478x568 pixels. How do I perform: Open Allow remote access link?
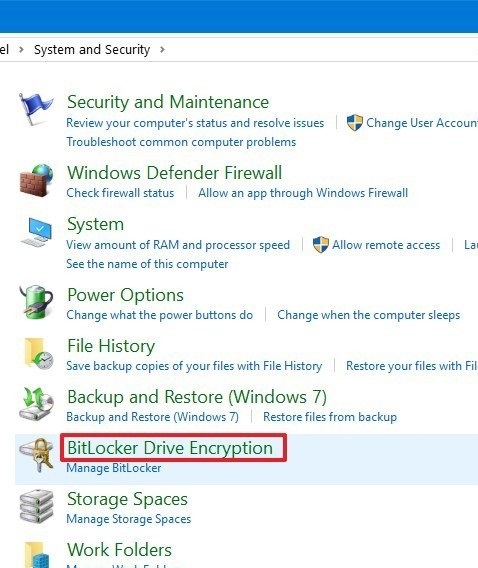[386, 245]
